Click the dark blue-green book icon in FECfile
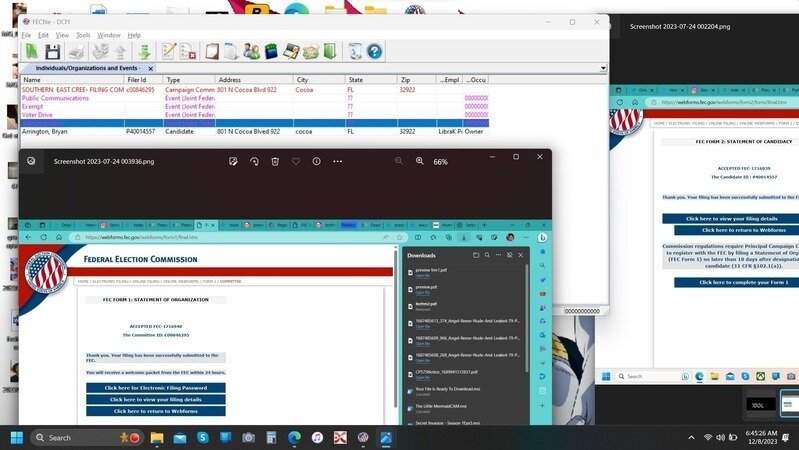Screen dimensions: 799x450 pyautogui.click(x=271, y=51)
